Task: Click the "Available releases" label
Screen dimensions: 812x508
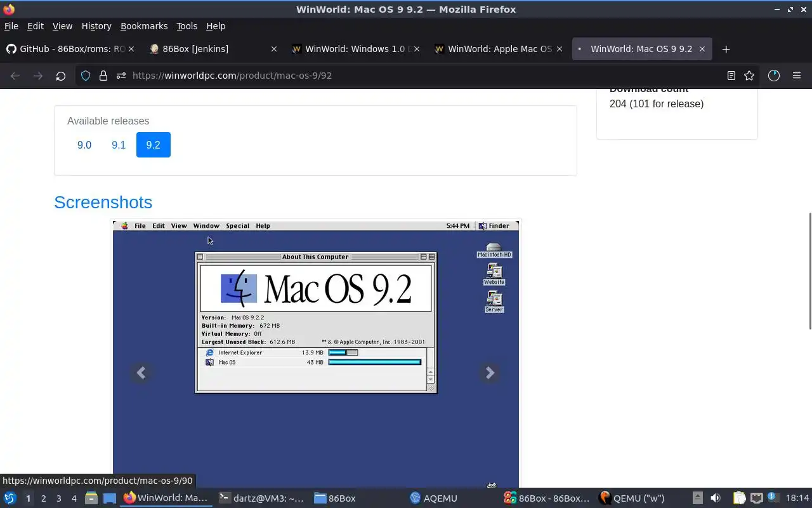Action: pyautogui.click(x=108, y=121)
